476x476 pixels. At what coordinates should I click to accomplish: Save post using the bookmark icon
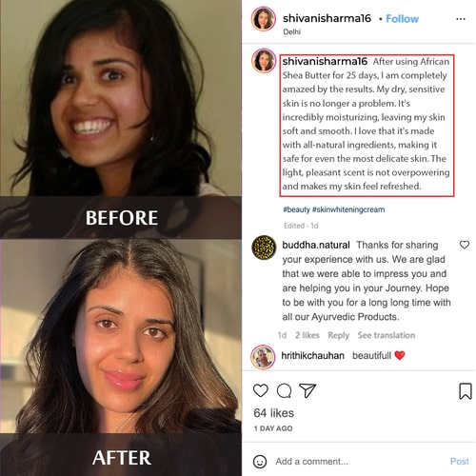[x=466, y=391]
